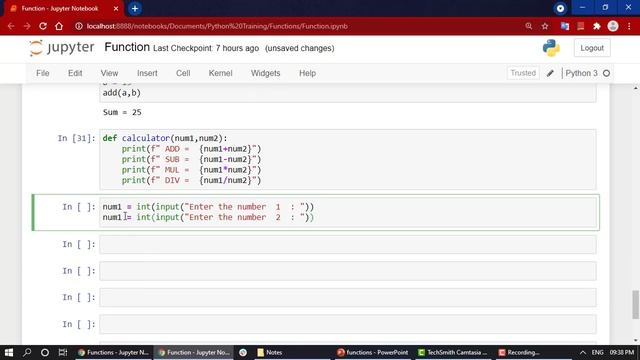Click In [31] cell prompt
The height and width of the screenshot is (360, 640).
[x=76, y=138]
